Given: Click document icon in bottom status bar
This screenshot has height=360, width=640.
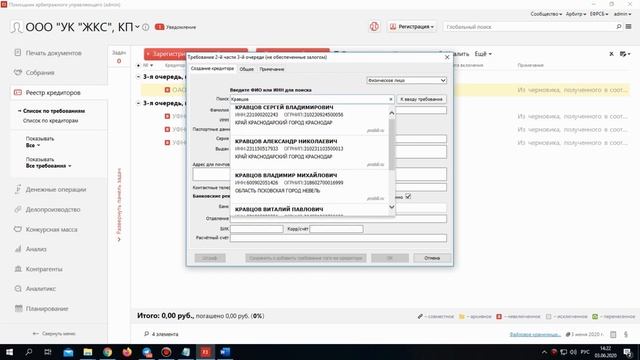Looking at the screenshot, I should [x=613, y=334].
